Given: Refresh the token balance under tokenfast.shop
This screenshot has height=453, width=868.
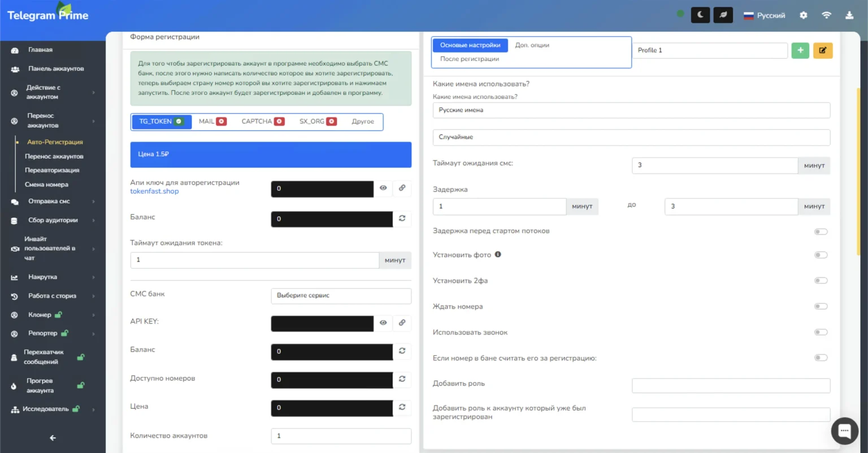Looking at the screenshot, I should [x=402, y=219].
